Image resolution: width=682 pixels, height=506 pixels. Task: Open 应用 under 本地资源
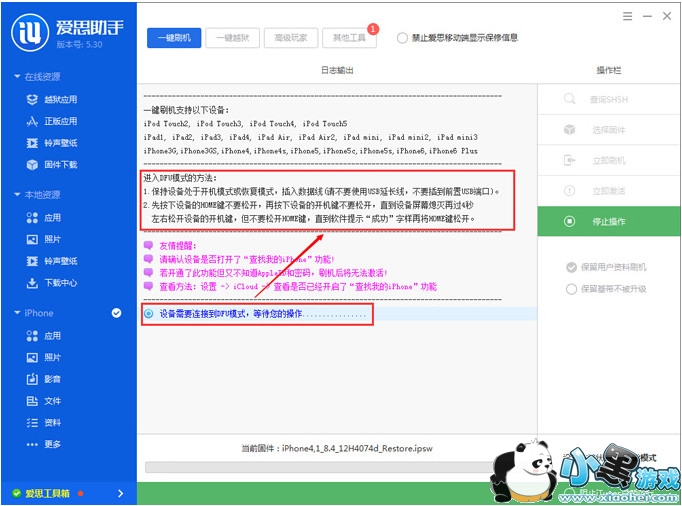click(x=43, y=218)
